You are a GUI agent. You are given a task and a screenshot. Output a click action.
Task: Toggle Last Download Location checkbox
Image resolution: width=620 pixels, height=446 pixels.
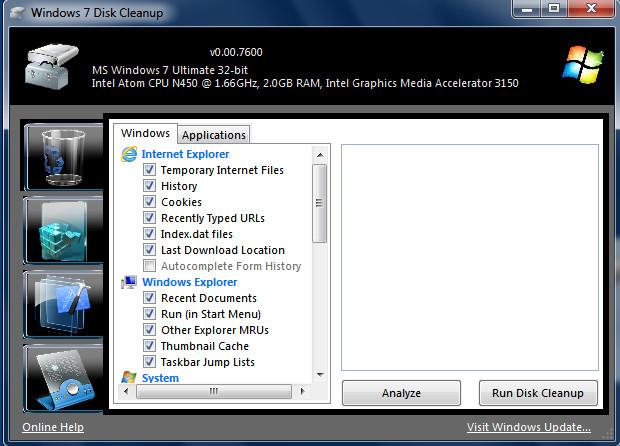(x=149, y=249)
